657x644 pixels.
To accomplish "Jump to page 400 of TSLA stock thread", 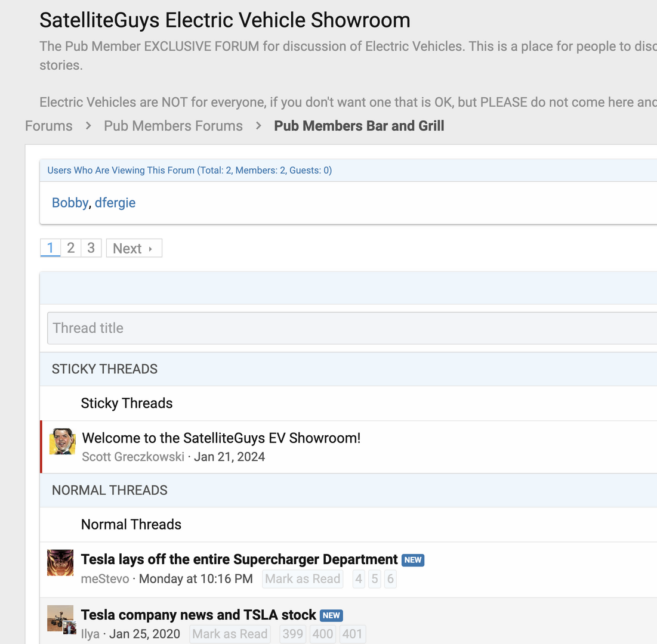I will click(323, 634).
